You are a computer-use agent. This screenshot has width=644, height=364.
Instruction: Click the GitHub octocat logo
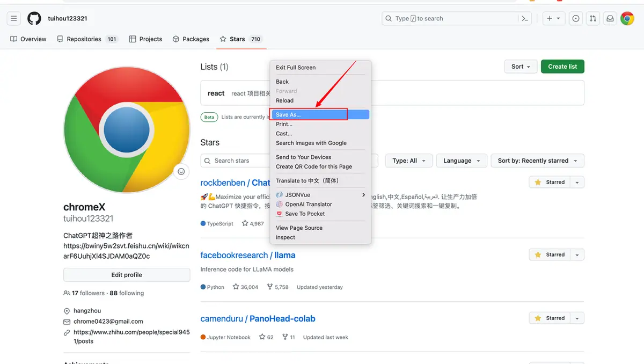tap(34, 18)
